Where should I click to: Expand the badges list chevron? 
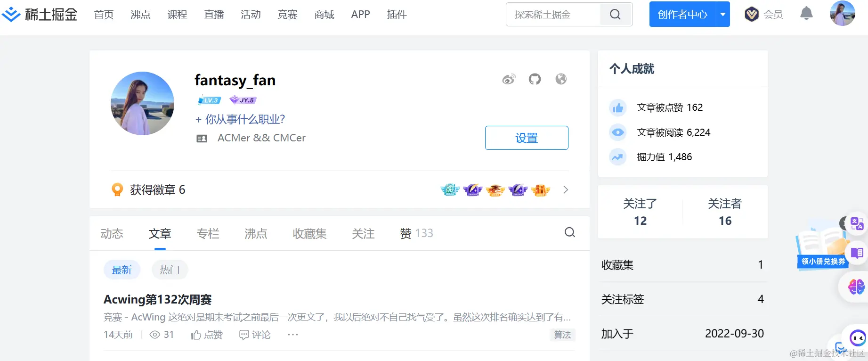pyautogui.click(x=565, y=190)
